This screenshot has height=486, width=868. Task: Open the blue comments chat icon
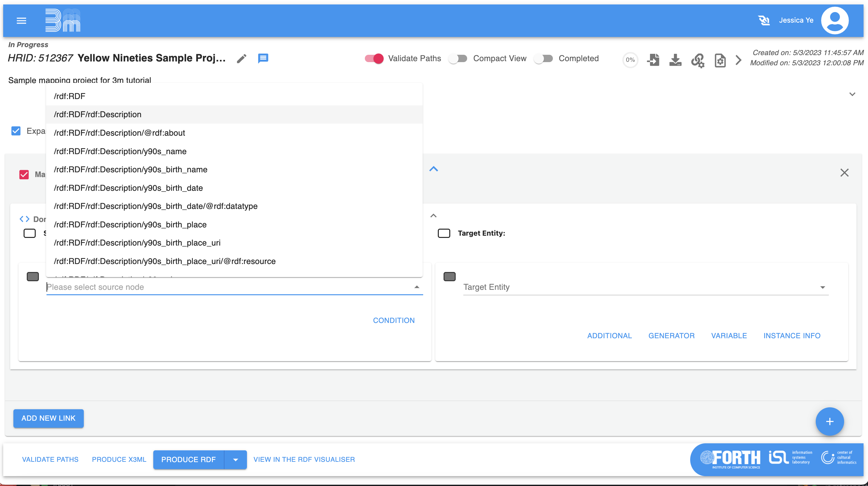pyautogui.click(x=263, y=58)
